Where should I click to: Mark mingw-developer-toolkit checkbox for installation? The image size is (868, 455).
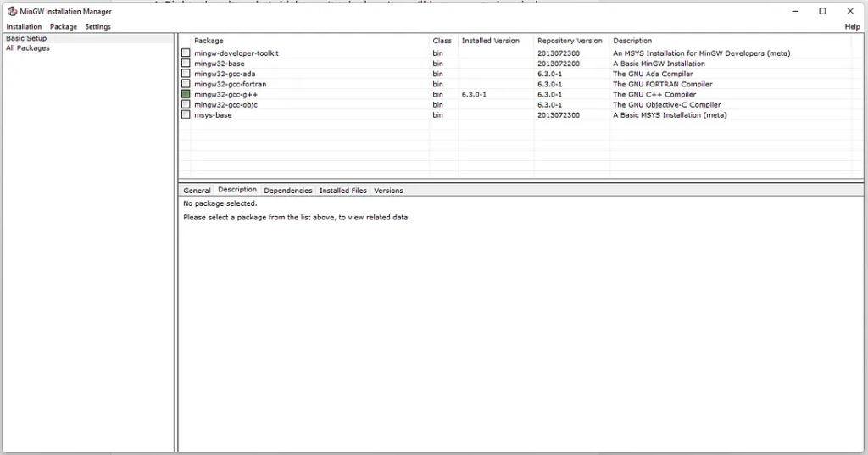click(186, 53)
